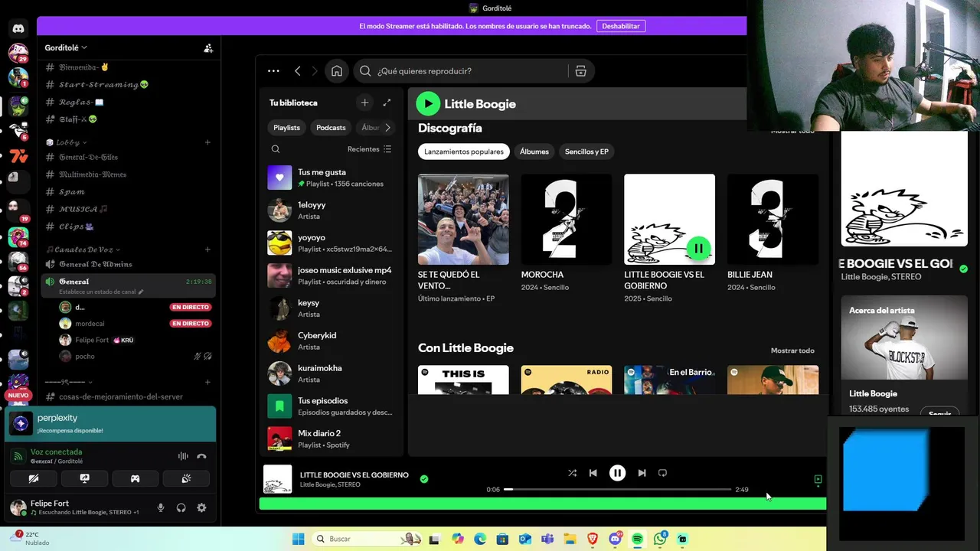Toggle Discord noise suppression waveform icon

click(x=183, y=456)
